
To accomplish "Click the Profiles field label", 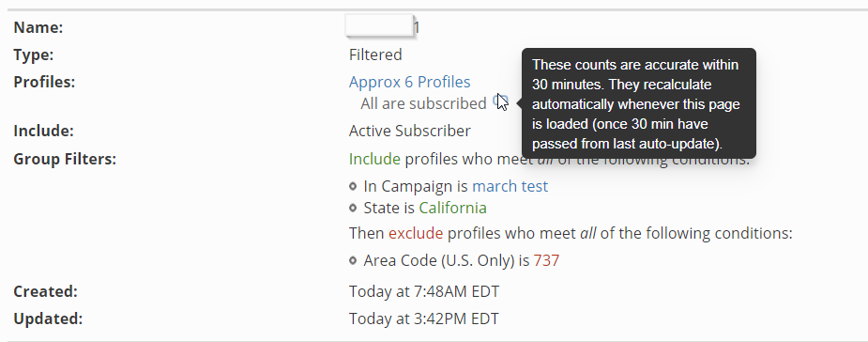I will coord(44,82).
